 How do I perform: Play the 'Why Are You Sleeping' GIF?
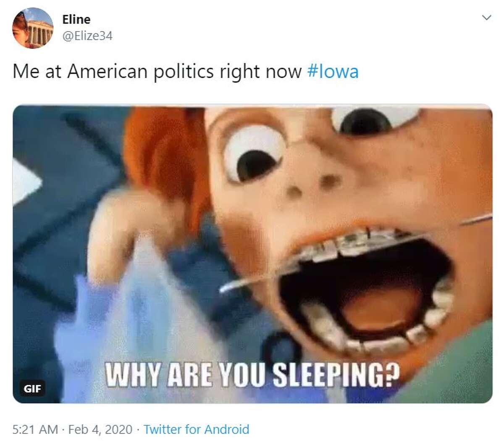[x=252, y=252]
